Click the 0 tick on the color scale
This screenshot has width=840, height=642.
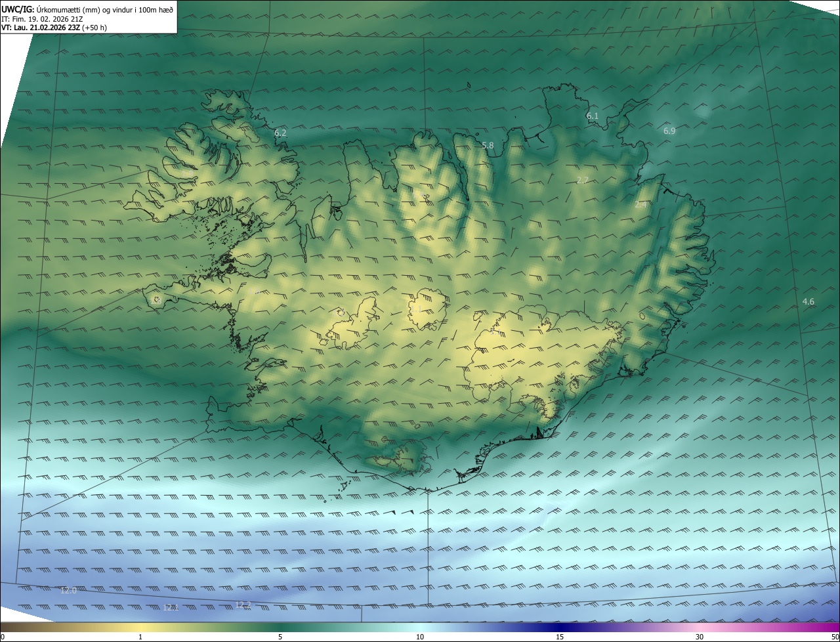pos(2,637)
